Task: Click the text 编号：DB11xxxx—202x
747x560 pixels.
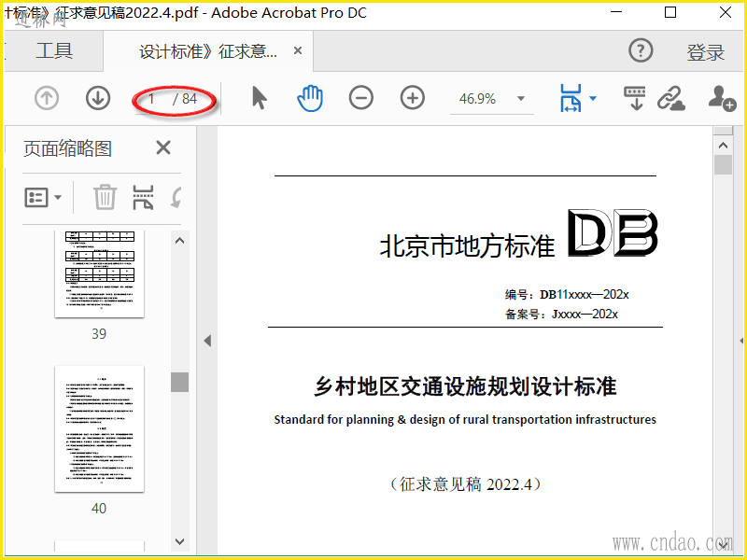Action: tap(567, 295)
